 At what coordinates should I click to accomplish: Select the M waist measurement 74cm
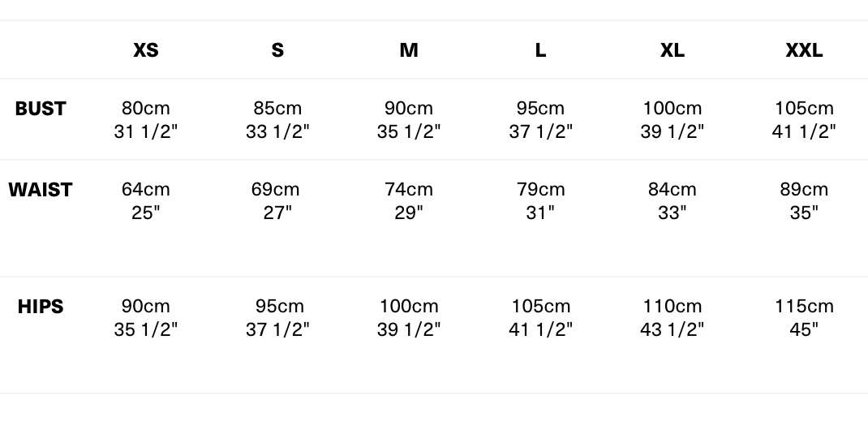tap(409, 190)
